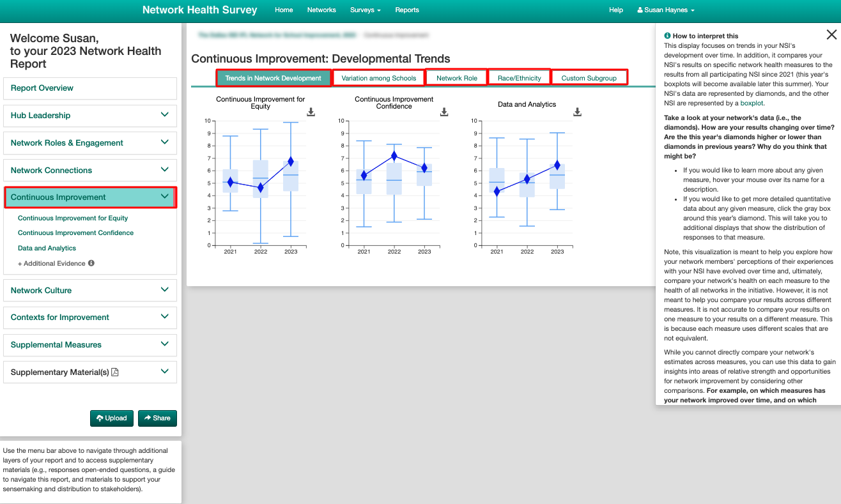The image size is (841, 504).
Task: Go to Data and Analytics sublink
Action: tap(47, 248)
